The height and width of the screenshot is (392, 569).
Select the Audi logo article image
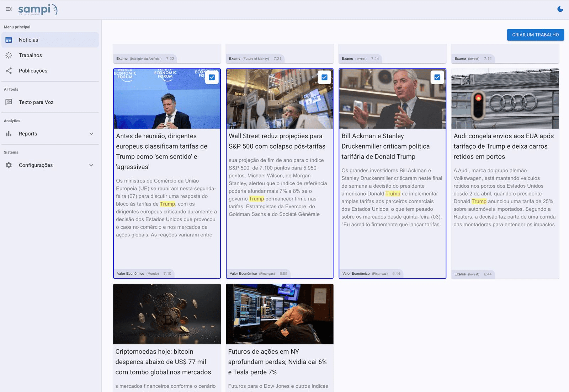(505, 99)
